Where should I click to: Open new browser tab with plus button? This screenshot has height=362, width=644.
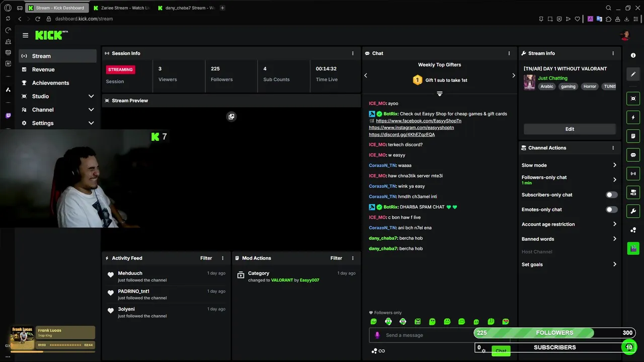[222, 8]
